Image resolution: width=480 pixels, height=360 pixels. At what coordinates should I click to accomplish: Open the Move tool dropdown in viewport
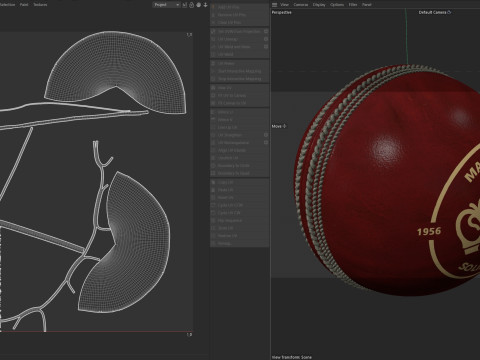tap(279, 126)
